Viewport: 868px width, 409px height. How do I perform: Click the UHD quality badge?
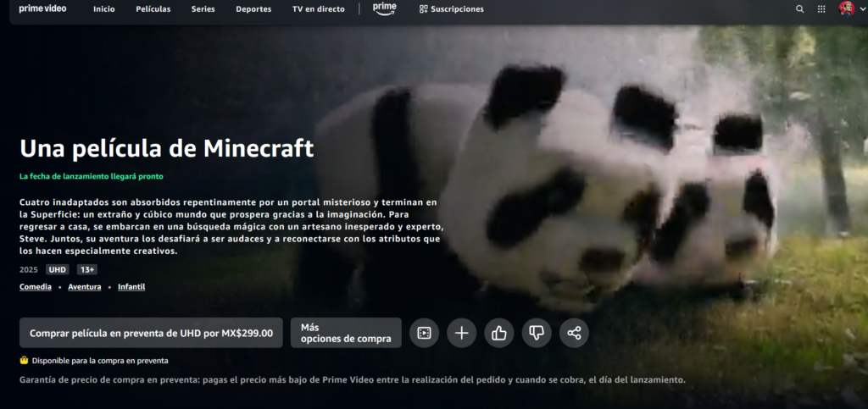58,270
